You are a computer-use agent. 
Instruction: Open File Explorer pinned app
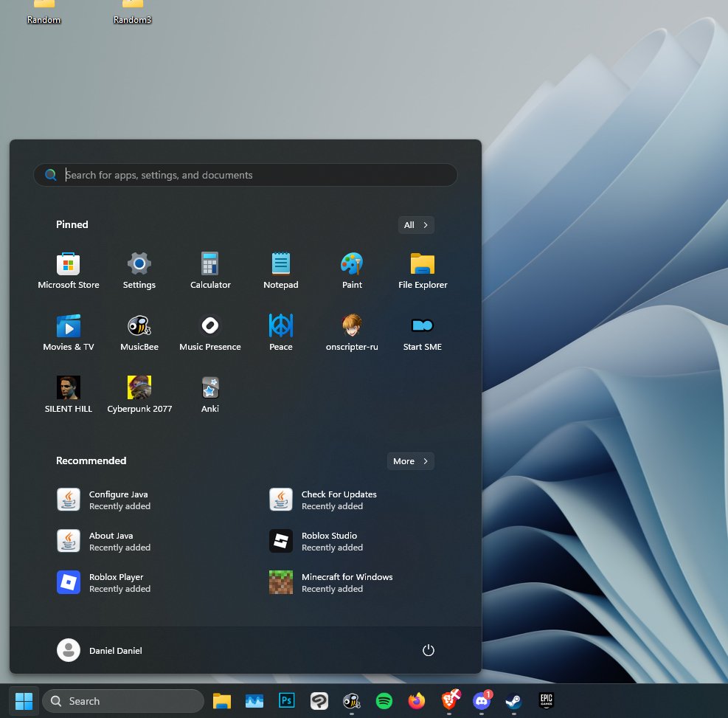point(423,272)
